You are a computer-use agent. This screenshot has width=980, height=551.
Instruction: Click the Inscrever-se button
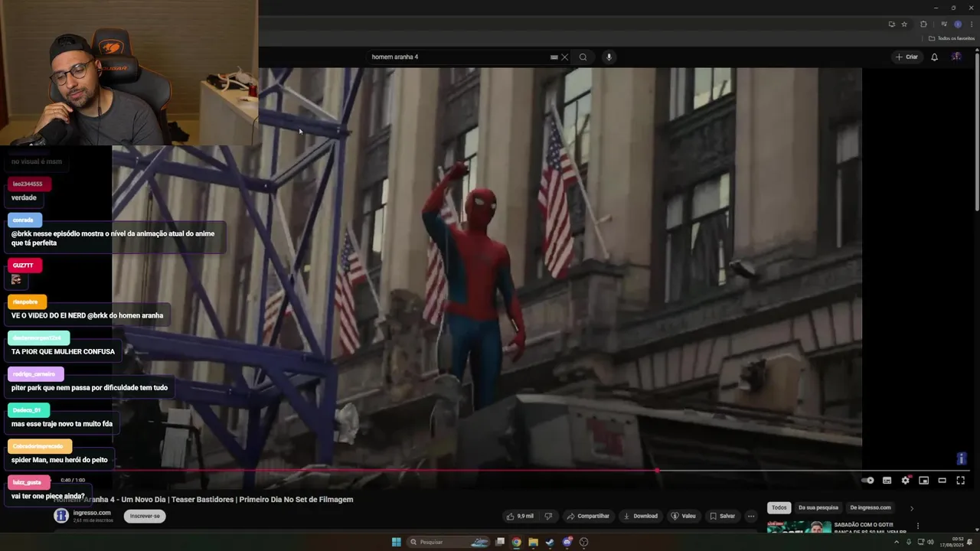pyautogui.click(x=145, y=516)
